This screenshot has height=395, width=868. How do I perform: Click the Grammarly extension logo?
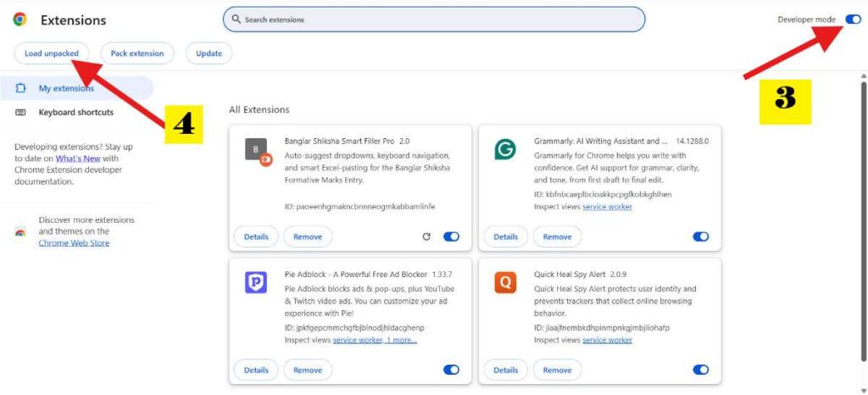click(505, 149)
